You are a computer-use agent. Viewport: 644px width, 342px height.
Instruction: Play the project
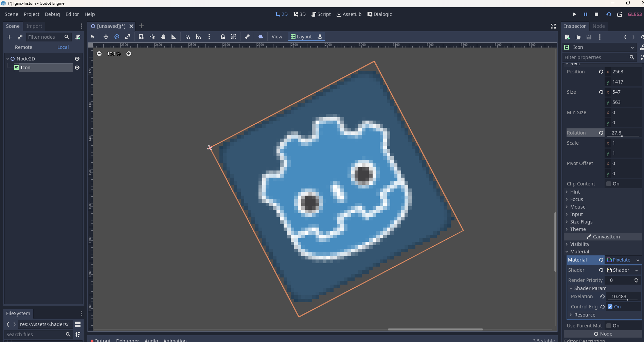pos(574,14)
